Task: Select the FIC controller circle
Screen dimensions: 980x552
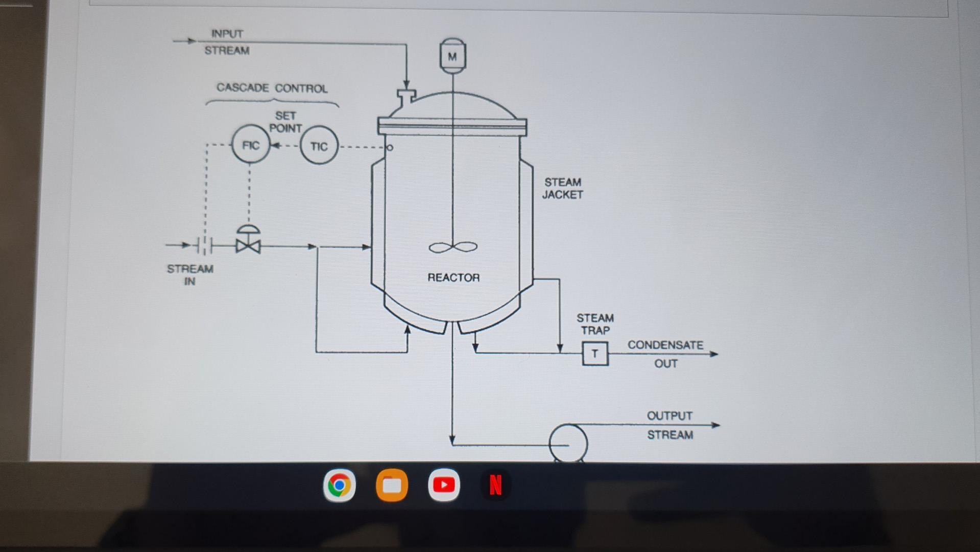Action: pyautogui.click(x=250, y=146)
